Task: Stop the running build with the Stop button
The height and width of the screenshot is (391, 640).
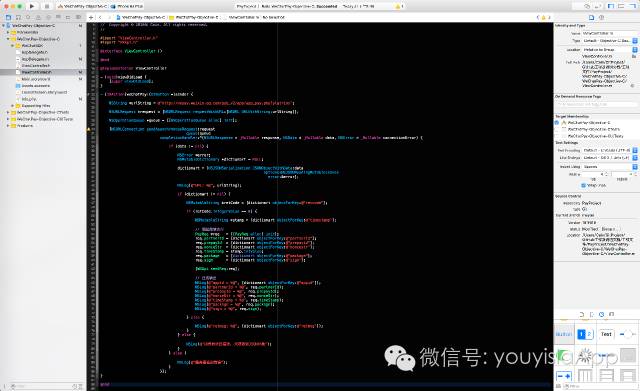Action: pyautogui.click(x=47, y=6)
